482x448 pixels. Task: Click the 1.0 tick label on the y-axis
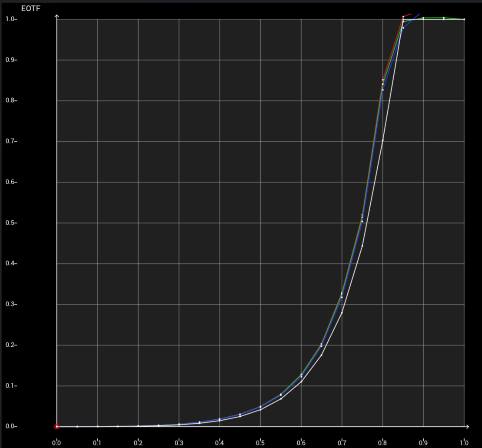[x=10, y=19]
